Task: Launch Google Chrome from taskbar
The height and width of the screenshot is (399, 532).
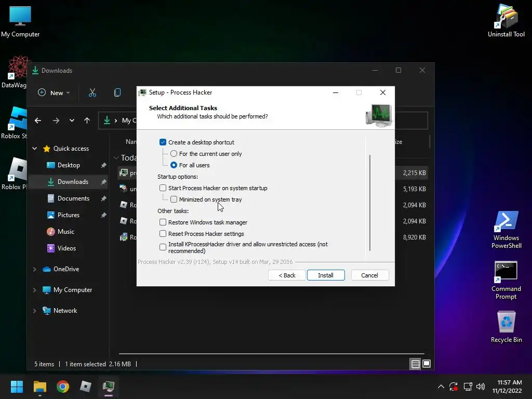Action: pos(63,387)
